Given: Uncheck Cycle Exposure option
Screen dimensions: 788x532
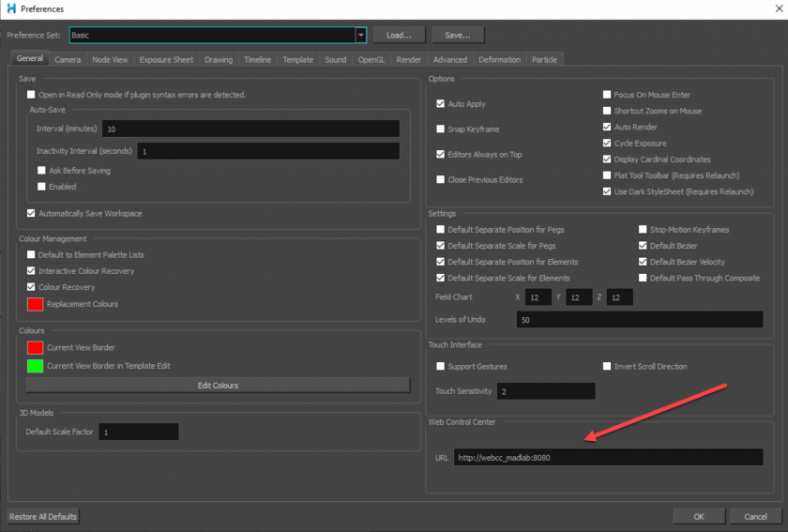Looking at the screenshot, I should tap(607, 144).
